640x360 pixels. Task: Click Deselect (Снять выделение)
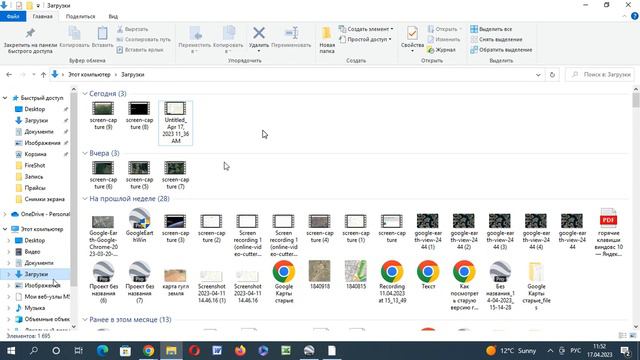point(496,40)
